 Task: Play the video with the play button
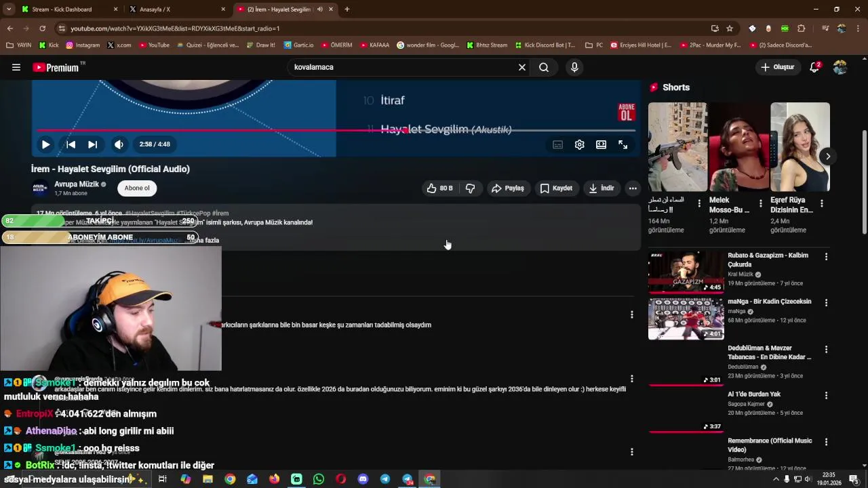[45, 144]
